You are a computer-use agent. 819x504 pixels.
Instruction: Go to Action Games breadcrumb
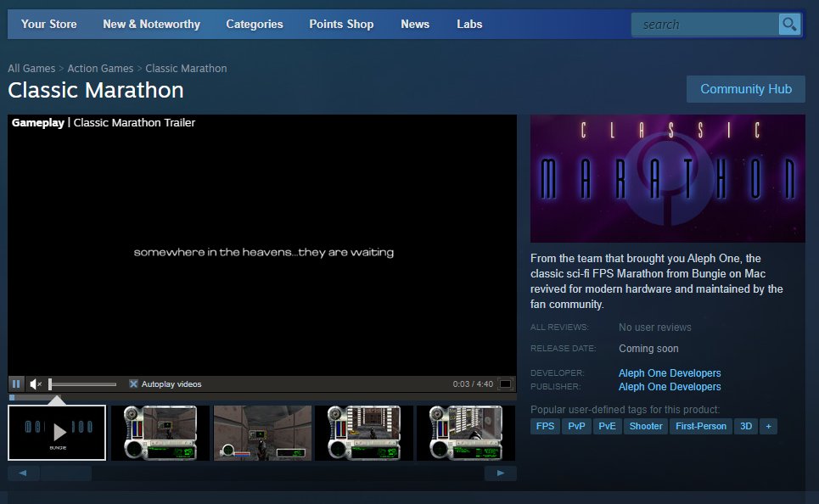coord(100,69)
